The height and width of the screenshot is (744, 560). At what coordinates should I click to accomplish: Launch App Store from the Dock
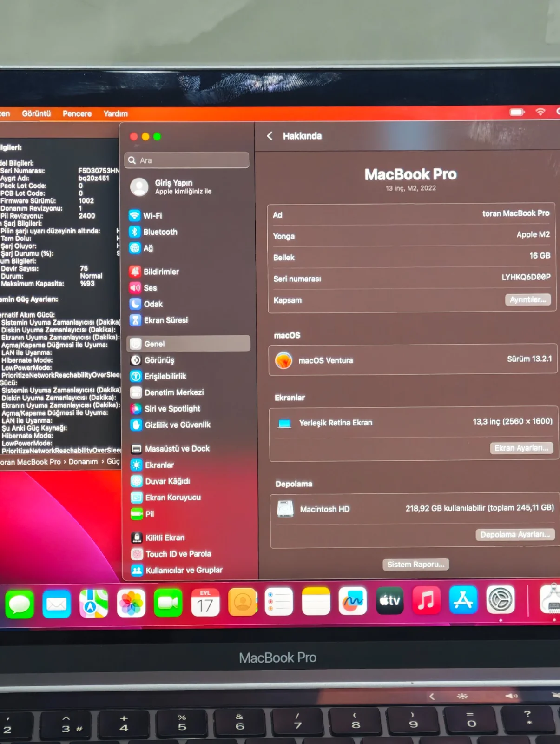coord(463,600)
